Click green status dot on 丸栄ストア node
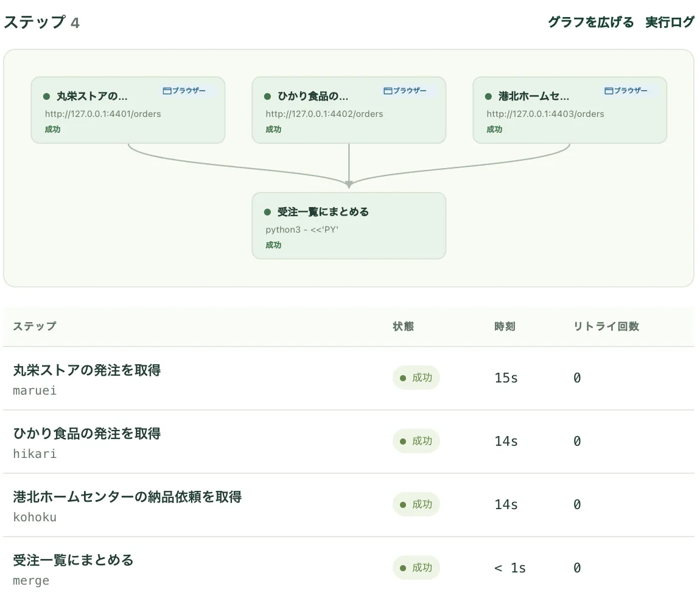Screen dimensions: 700x609 [x=46, y=96]
